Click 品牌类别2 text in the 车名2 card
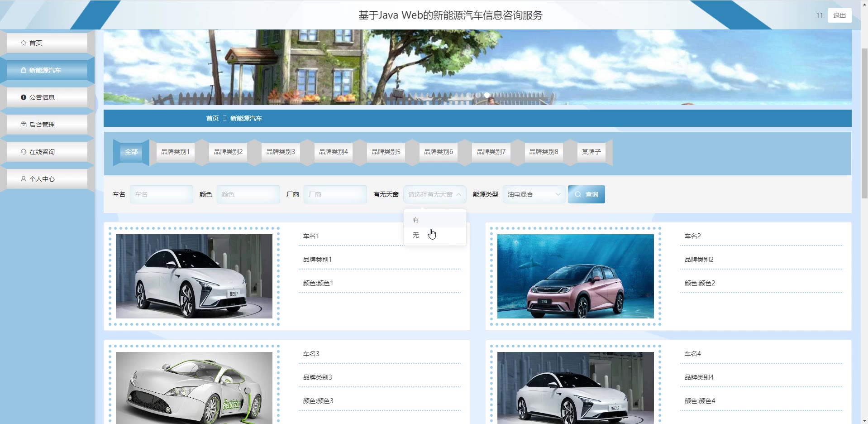 click(x=699, y=260)
